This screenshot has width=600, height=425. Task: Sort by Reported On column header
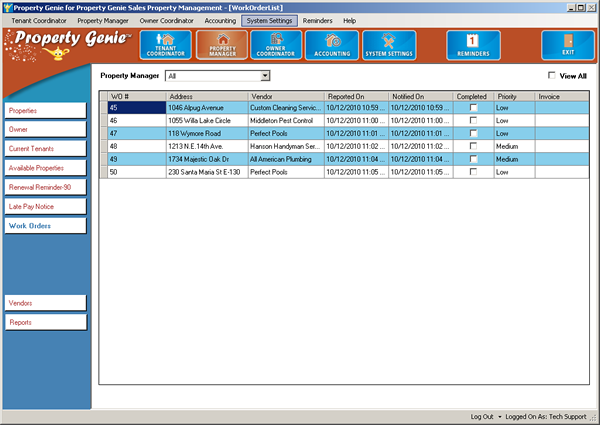tap(357, 96)
